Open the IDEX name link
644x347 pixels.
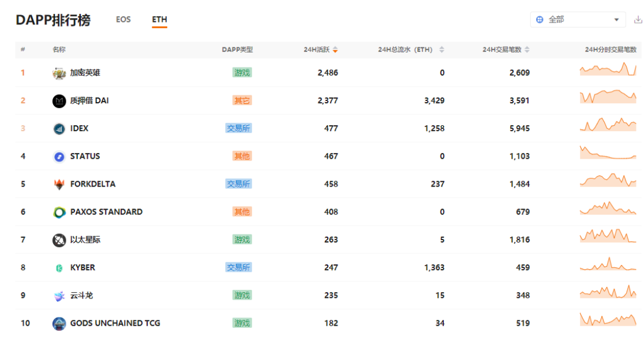79,128
